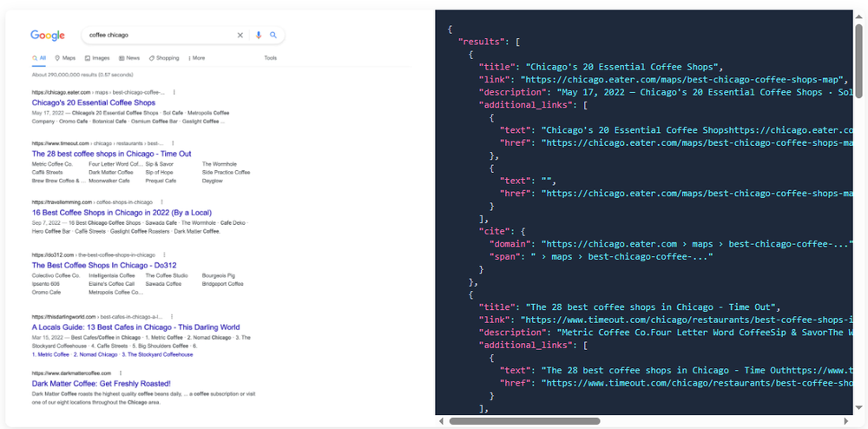Open "Dark Matter Coffee: Get Freshly Roasted!" link
The image size is (868, 429).
(x=102, y=384)
